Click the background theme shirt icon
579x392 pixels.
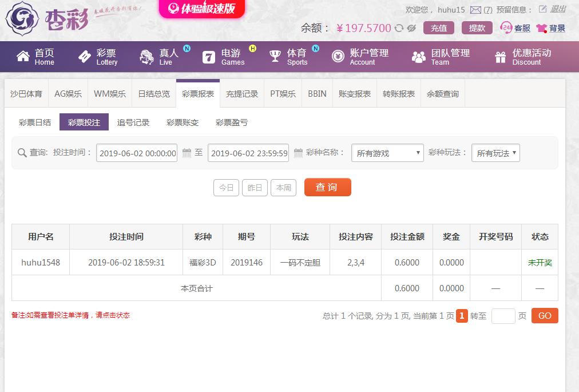(x=541, y=28)
